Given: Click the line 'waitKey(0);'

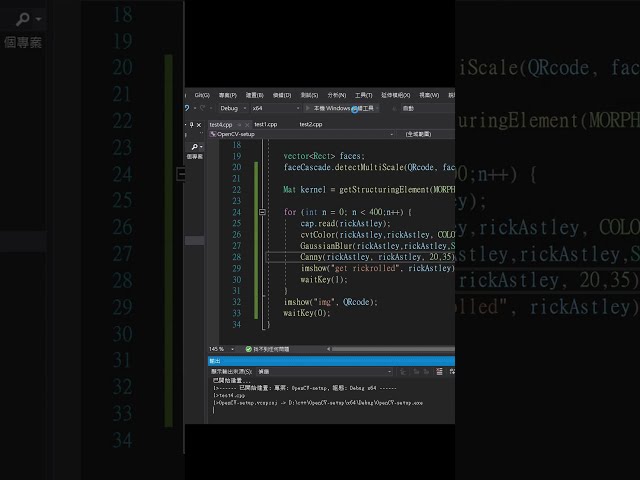Looking at the screenshot, I should coord(307,313).
